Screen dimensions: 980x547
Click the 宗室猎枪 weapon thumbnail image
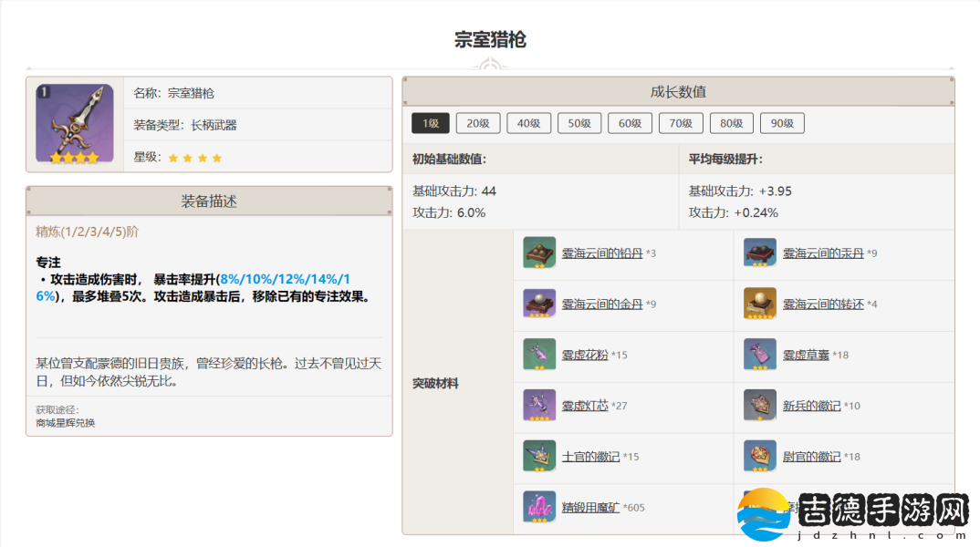[75, 124]
